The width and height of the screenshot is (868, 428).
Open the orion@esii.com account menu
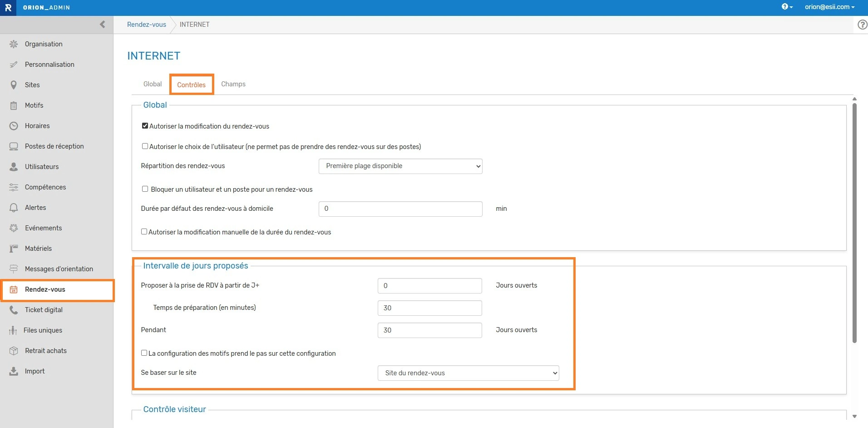pos(829,7)
